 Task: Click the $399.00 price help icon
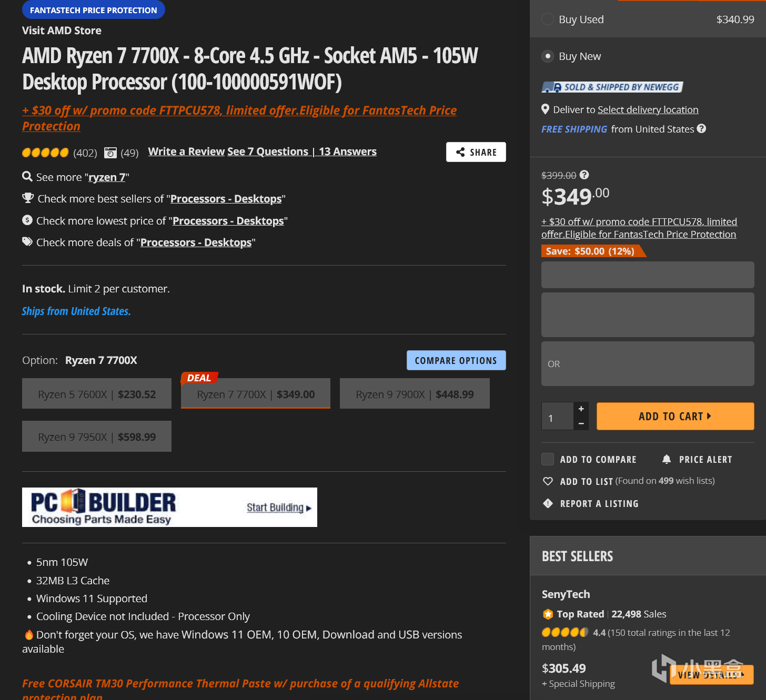coord(584,175)
